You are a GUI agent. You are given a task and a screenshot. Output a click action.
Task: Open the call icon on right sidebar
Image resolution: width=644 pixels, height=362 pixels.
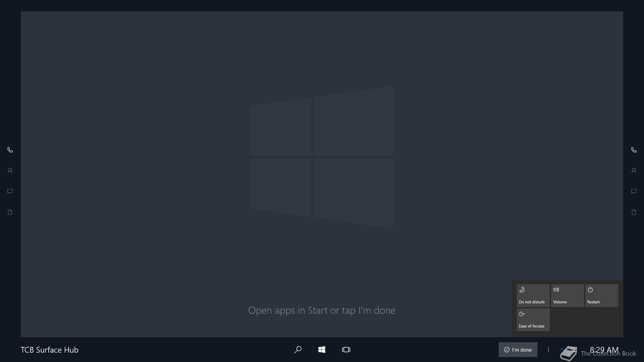(634, 150)
